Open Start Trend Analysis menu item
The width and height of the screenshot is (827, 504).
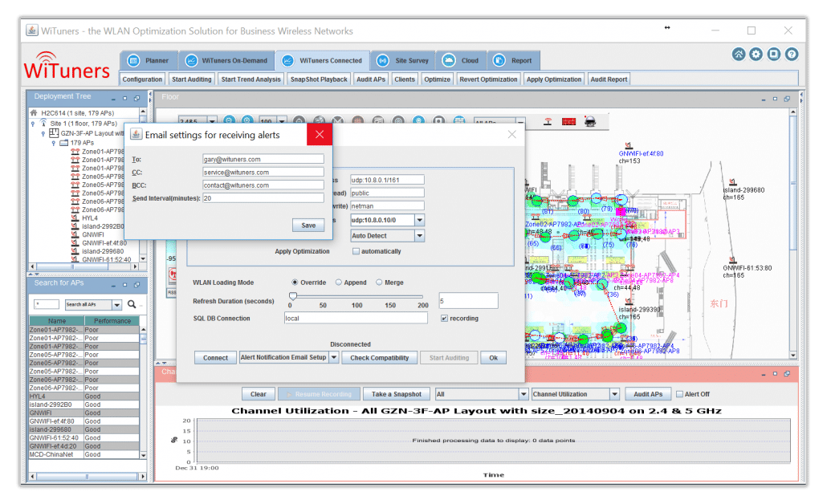click(251, 79)
